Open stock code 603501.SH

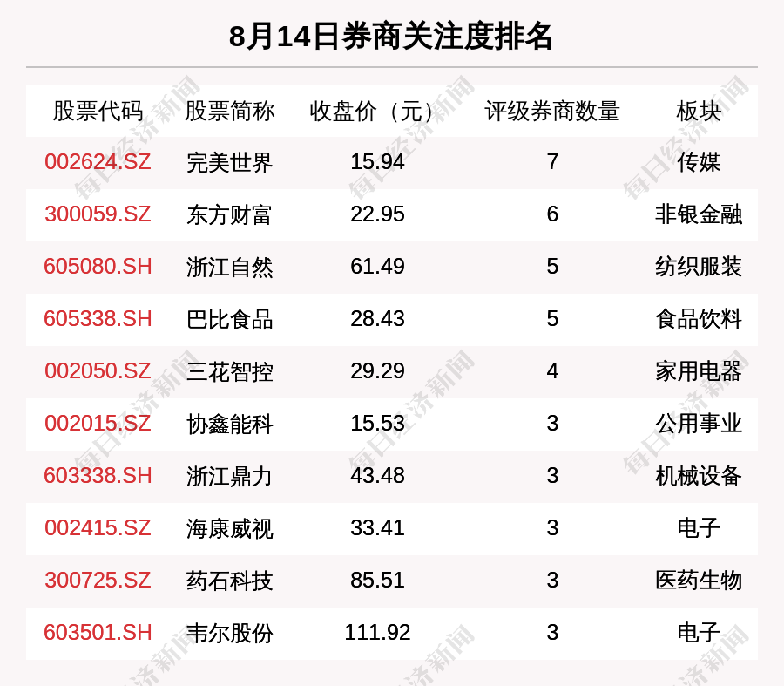pos(98,633)
